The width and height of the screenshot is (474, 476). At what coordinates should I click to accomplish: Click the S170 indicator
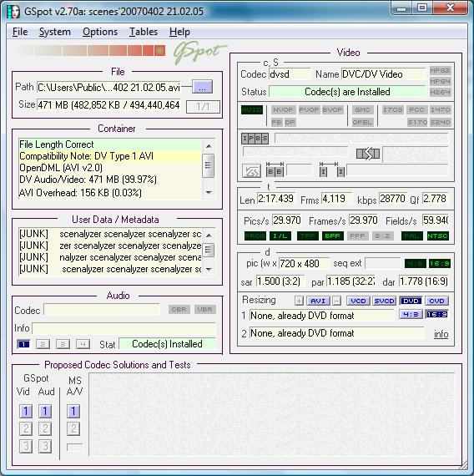tap(417, 122)
